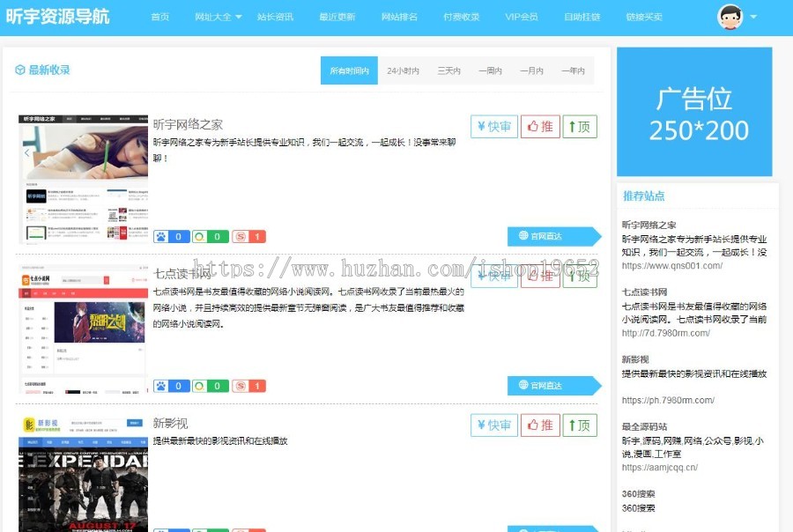793x532 pixels.
Task: Click Sogou S icon under 七点读书网
Action: (x=241, y=386)
